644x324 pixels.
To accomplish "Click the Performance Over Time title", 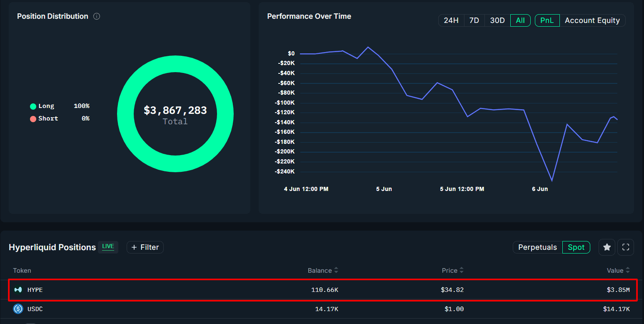I will 309,16.
